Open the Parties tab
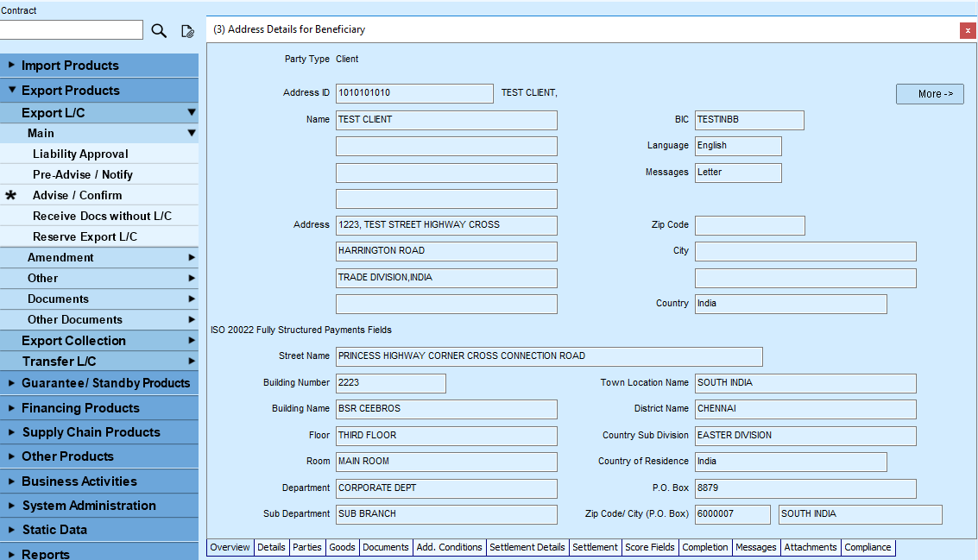This screenshot has width=978, height=560. coord(307,548)
